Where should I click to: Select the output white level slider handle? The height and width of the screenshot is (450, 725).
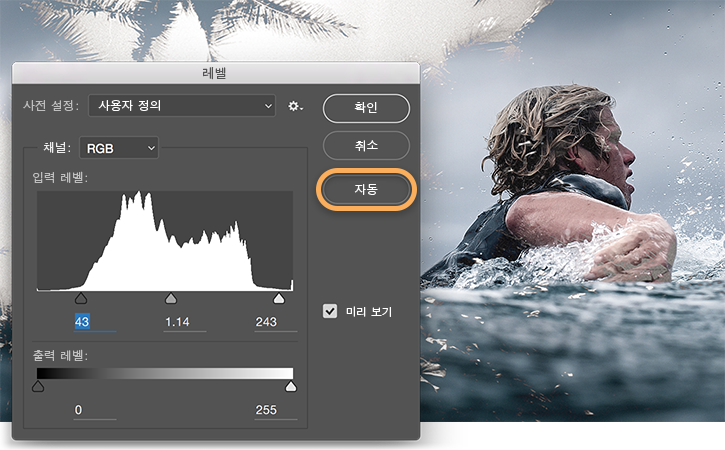coord(291,386)
